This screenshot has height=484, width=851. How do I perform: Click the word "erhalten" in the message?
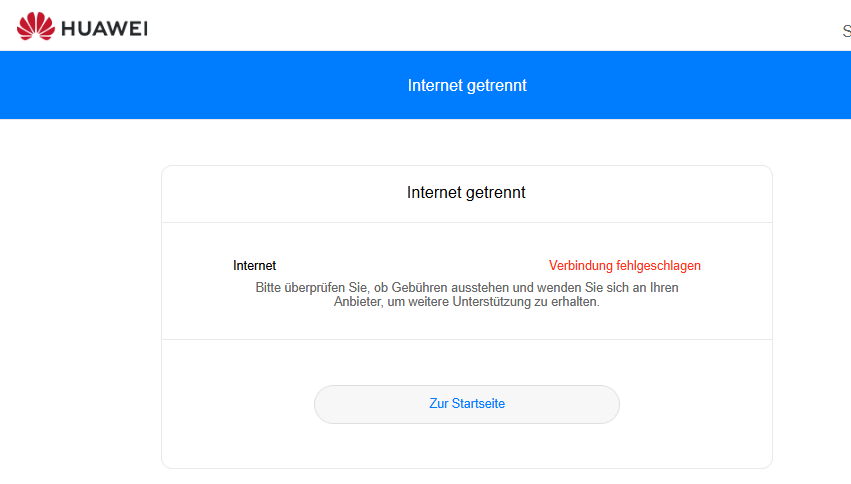577,302
